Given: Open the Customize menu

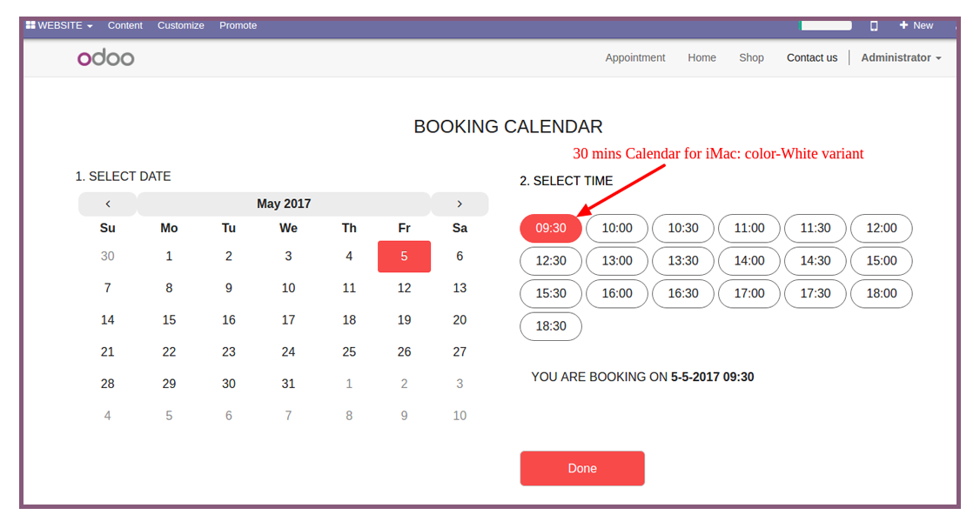Looking at the screenshot, I should [181, 25].
